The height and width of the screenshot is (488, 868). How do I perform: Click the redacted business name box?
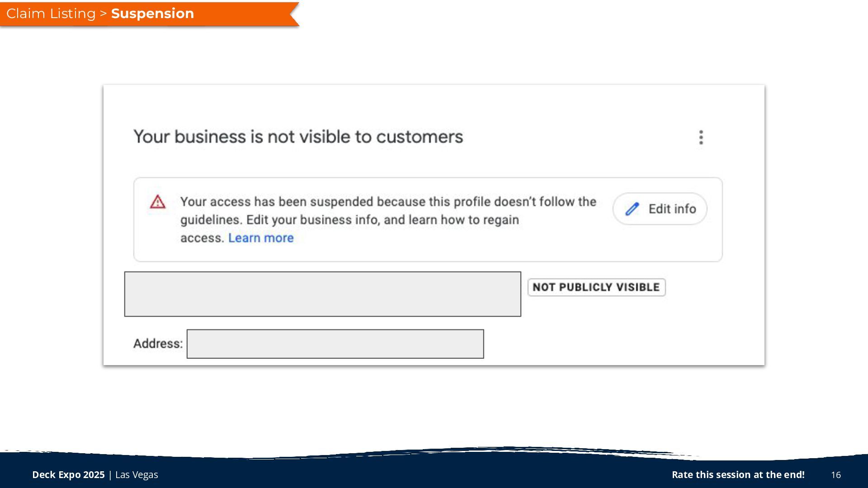[x=322, y=294]
